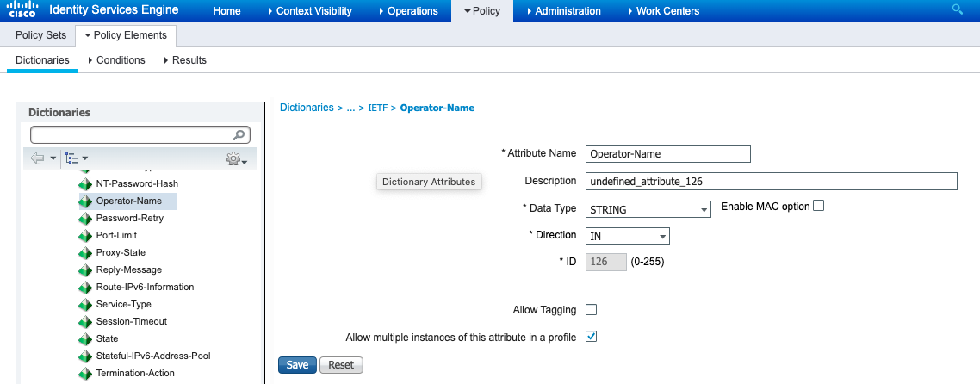Enable the MAC option checkbox

point(819,206)
